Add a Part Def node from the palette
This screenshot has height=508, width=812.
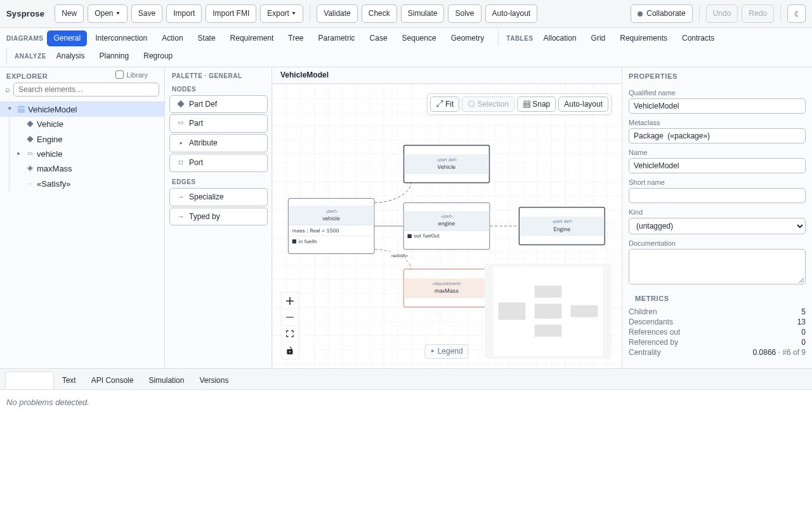tap(218, 104)
